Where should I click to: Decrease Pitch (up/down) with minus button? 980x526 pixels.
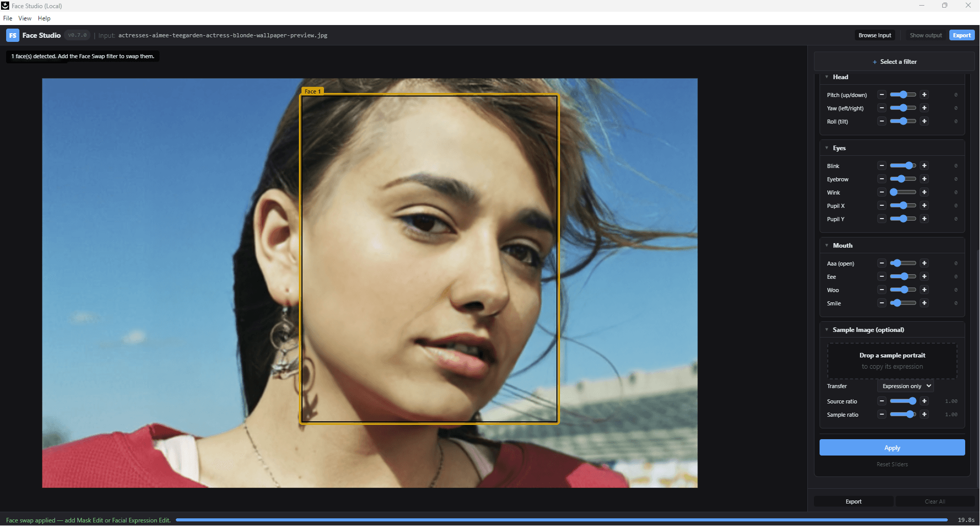click(x=882, y=95)
